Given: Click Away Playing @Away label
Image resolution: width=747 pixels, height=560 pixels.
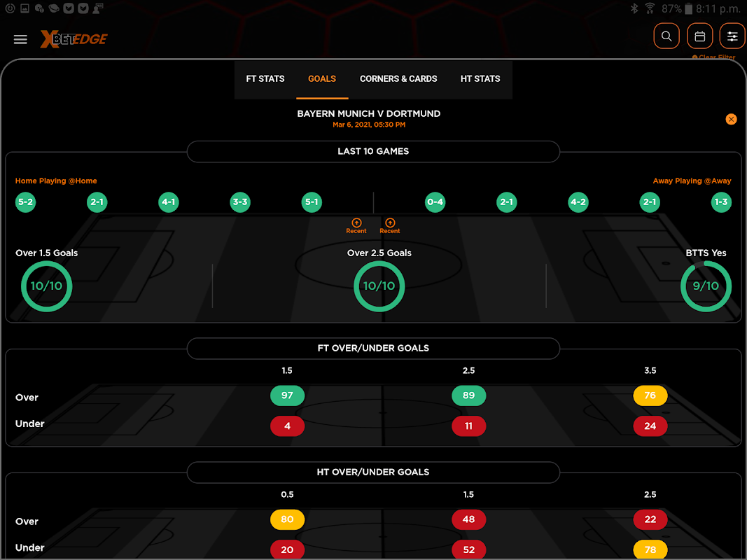Looking at the screenshot, I should (692, 181).
